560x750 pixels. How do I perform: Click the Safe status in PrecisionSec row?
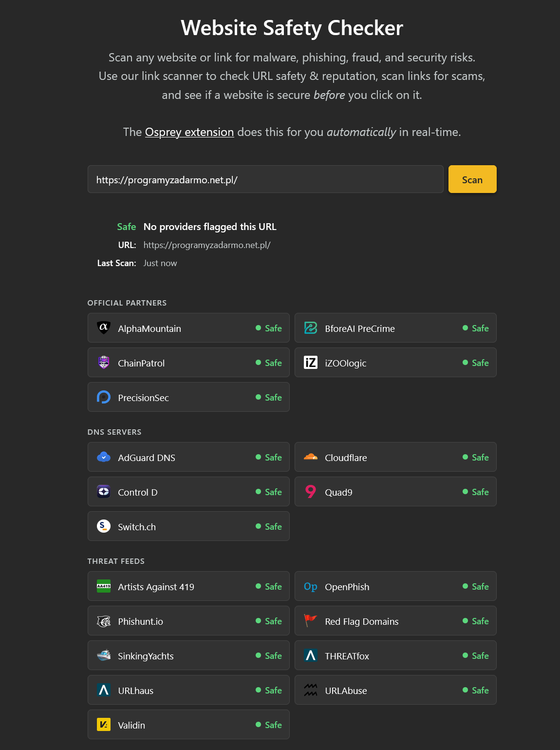pos(269,398)
